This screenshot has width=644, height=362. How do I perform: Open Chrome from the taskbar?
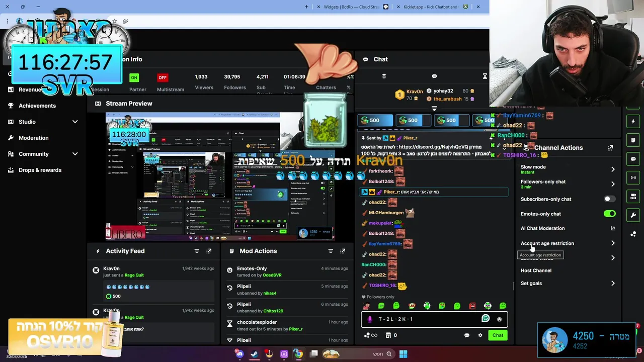point(298,354)
